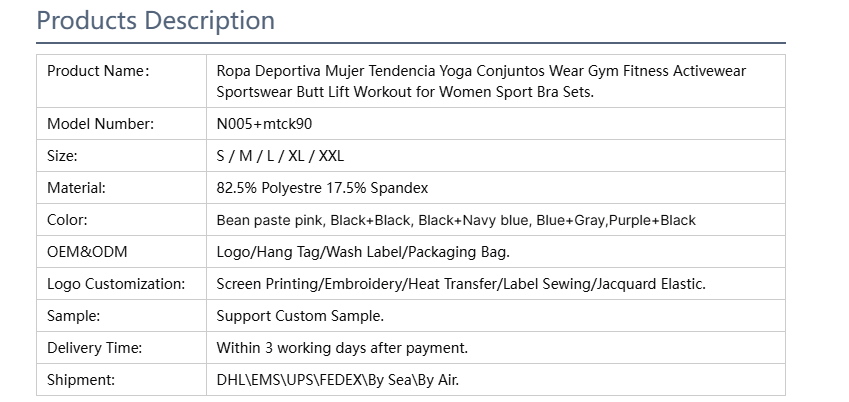The image size is (849, 402).
Task: Click the sizes S / M / L / XL / XXL
Action: [x=280, y=156]
